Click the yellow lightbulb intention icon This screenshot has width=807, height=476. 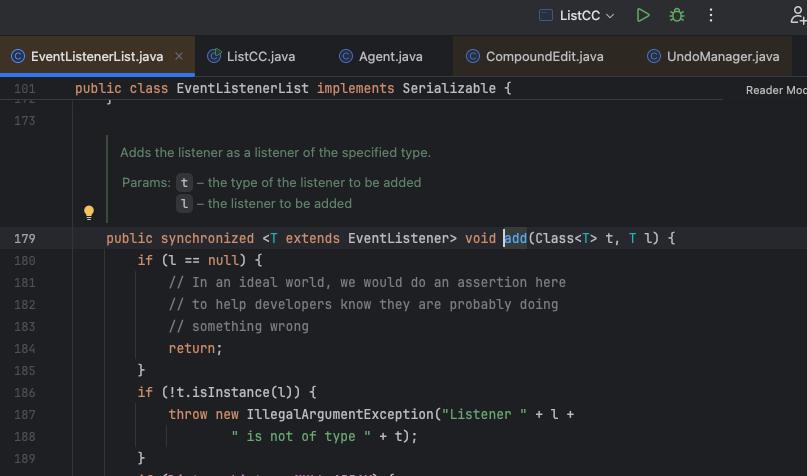[89, 212]
